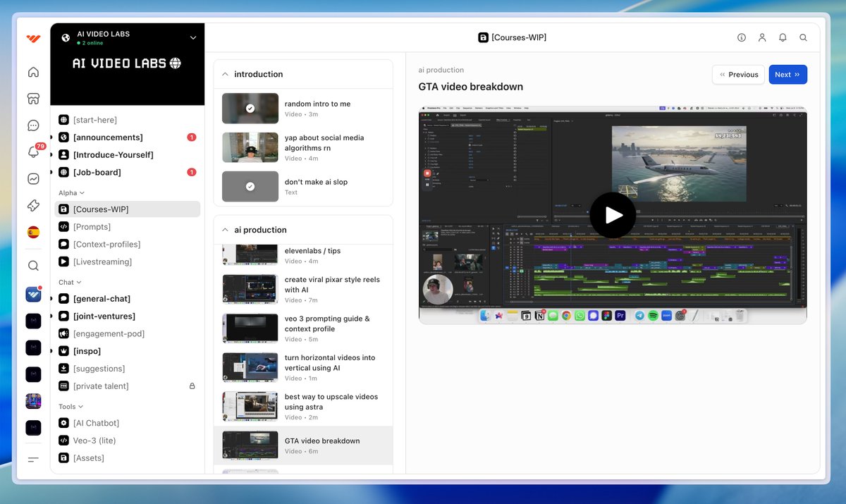Open the colorful purple community icon in the rail

[x=33, y=401]
